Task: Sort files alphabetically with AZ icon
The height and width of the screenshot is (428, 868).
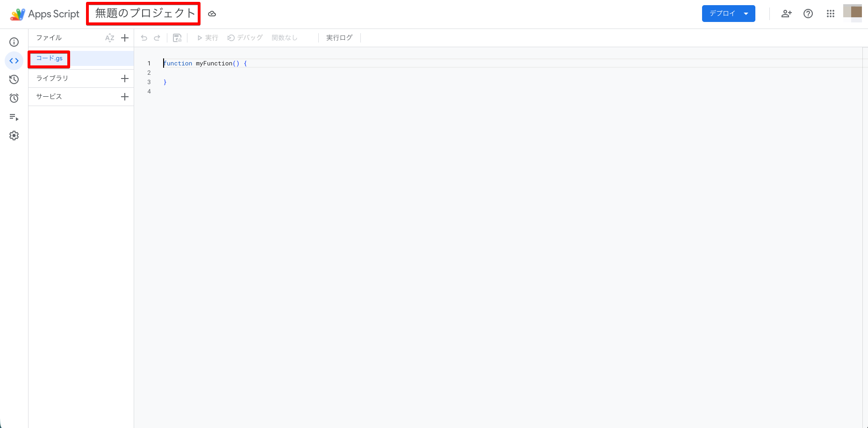Action: (109, 38)
